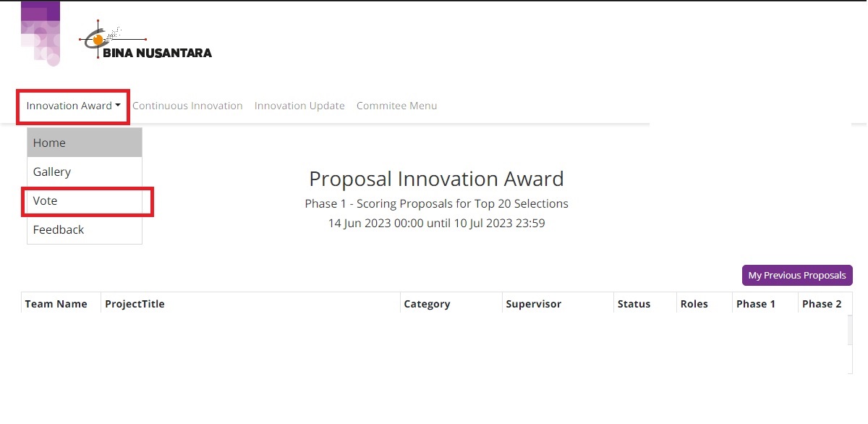Click the purple pixel ribbon graphic
868x424 pixels.
[x=41, y=33]
